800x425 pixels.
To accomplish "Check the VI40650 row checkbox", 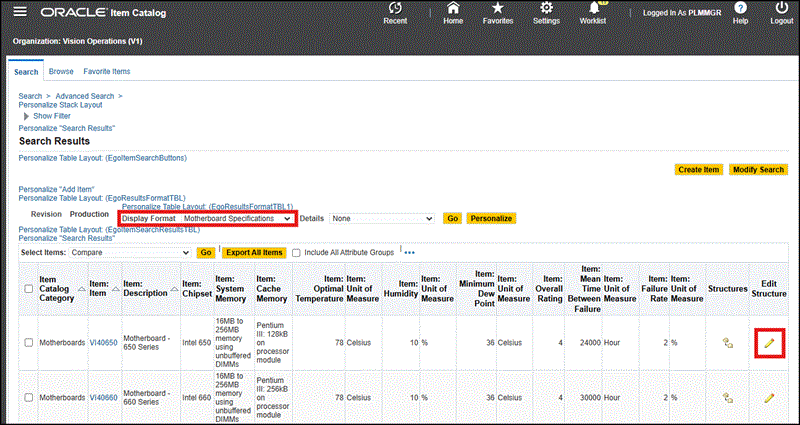I will click(x=29, y=343).
